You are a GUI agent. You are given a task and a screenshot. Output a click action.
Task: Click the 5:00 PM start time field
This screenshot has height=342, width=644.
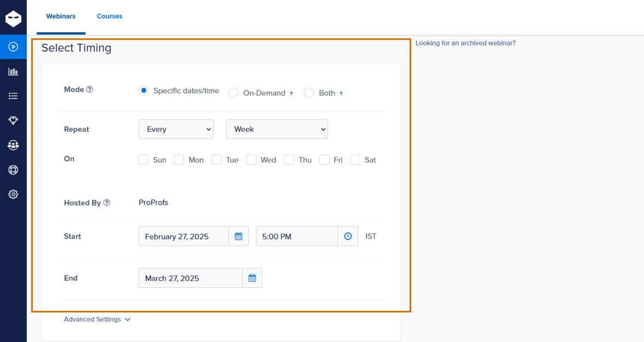click(297, 236)
